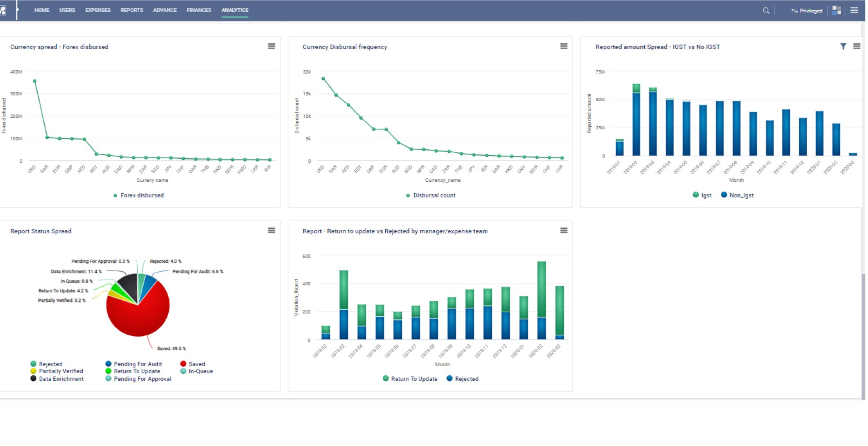Open the Return to update vs Rejected chart menu
The image size is (868, 446).
(x=564, y=230)
